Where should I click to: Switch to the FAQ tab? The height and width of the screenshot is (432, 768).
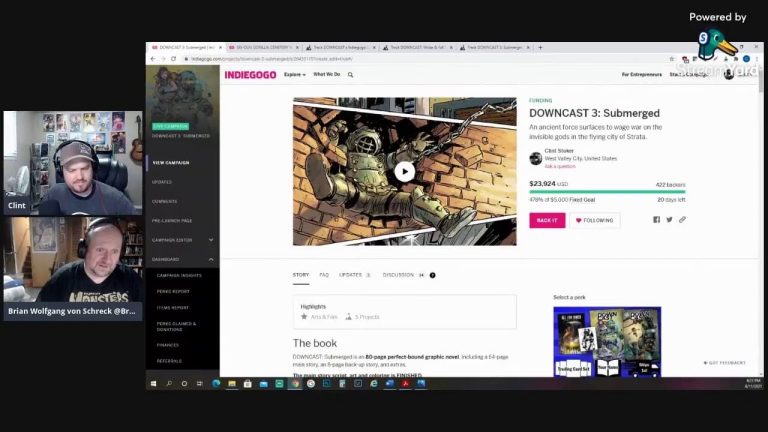324,274
